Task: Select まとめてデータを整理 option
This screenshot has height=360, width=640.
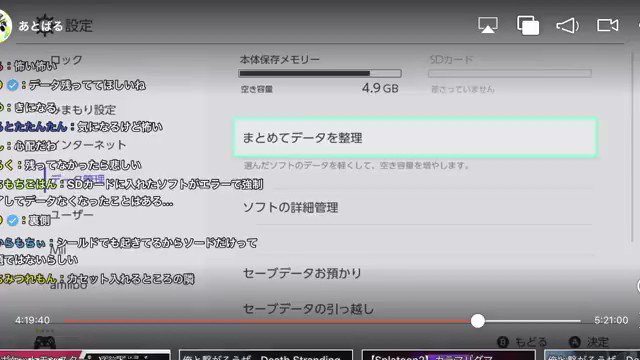Action: pyautogui.click(x=415, y=138)
